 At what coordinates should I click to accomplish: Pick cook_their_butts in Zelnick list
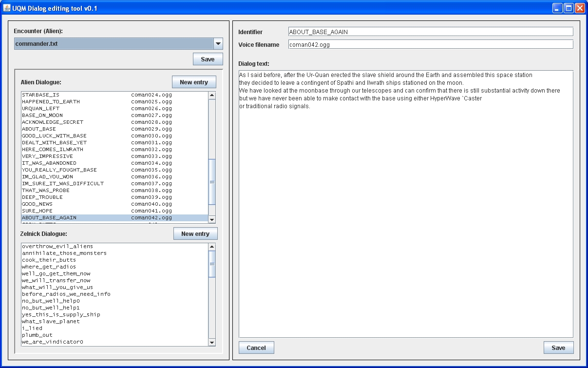tap(49, 260)
